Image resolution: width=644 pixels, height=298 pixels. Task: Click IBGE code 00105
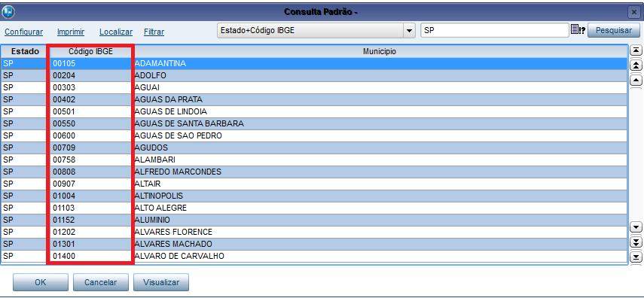tap(64, 64)
